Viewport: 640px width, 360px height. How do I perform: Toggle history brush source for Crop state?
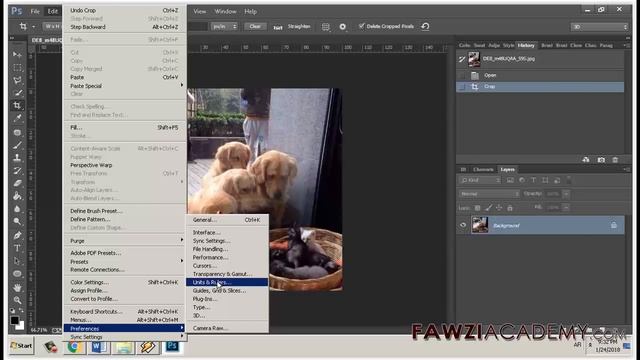pyautogui.click(x=462, y=87)
